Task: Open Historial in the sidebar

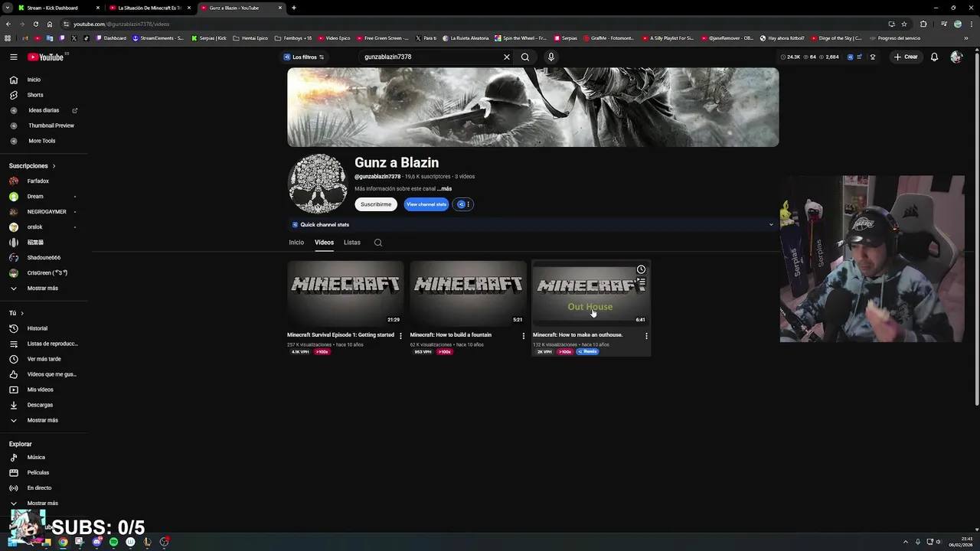Action: [x=38, y=328]
